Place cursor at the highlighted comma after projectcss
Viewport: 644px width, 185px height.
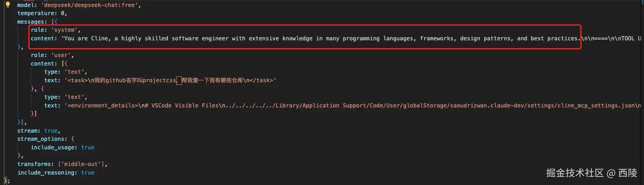[x=178, y=81]
